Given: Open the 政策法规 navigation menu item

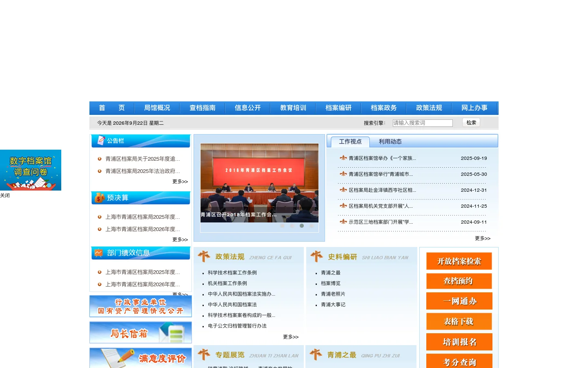Looking at the screenshot, I should 429,108.
